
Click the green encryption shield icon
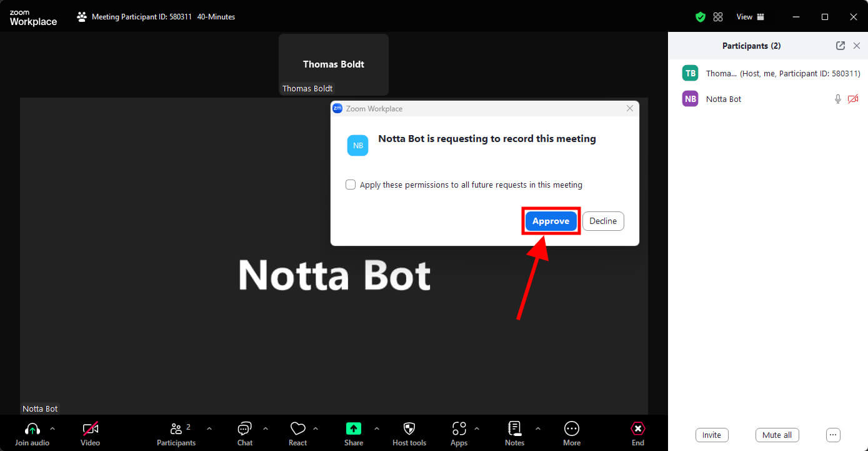(701, 17)
